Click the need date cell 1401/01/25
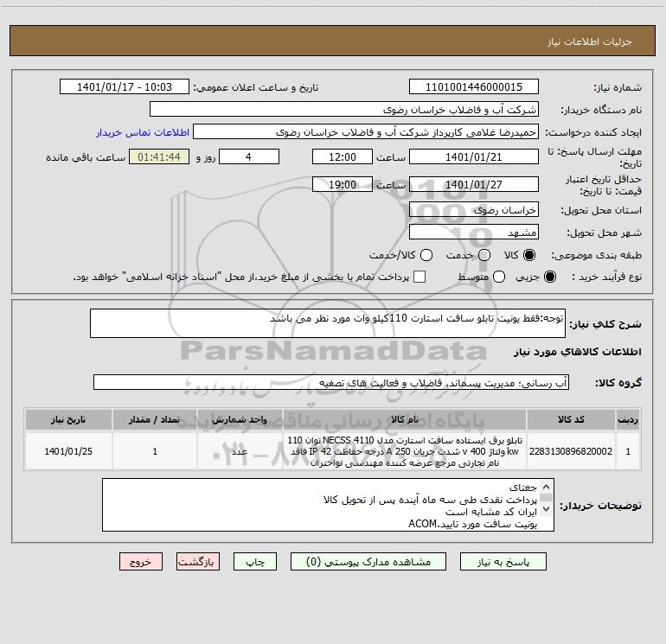Viewport: 666px width, 644px height. point(68,451)
